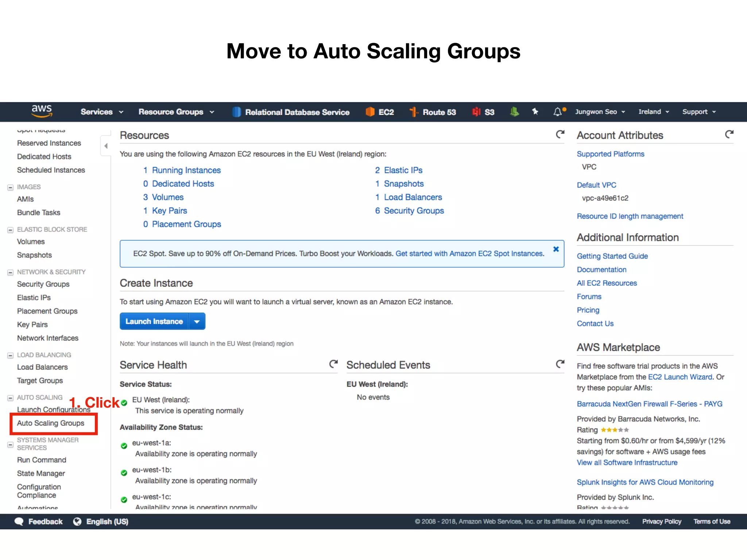Open AMIs in sidebar
Screen dimensions: 747x560
[x=25, y=199]
